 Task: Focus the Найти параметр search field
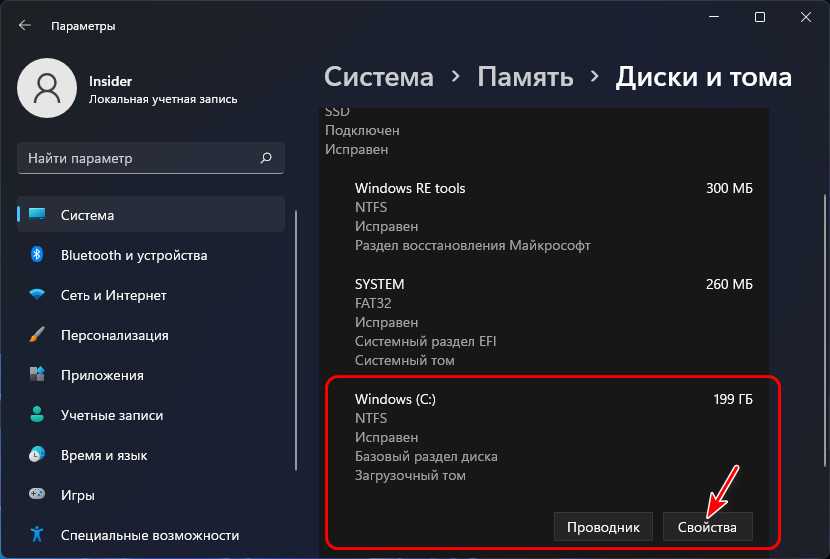pos(140,158)
